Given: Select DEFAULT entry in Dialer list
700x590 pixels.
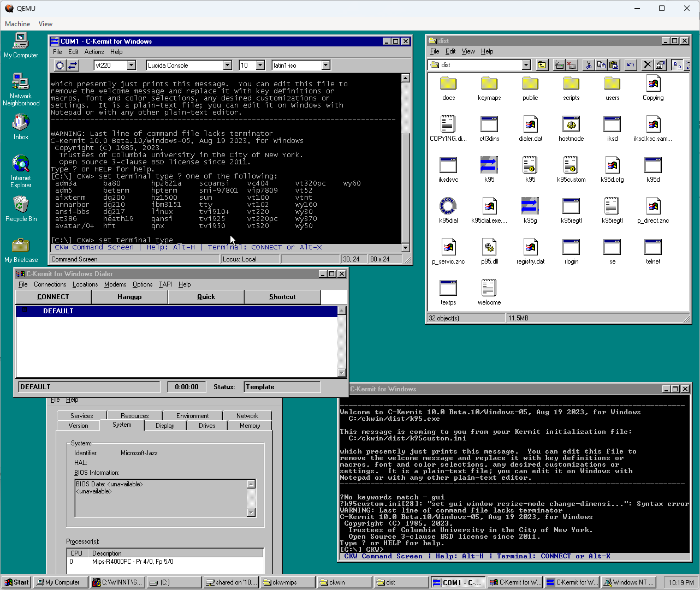Looking at the screenshot, I should pos(177,311).
